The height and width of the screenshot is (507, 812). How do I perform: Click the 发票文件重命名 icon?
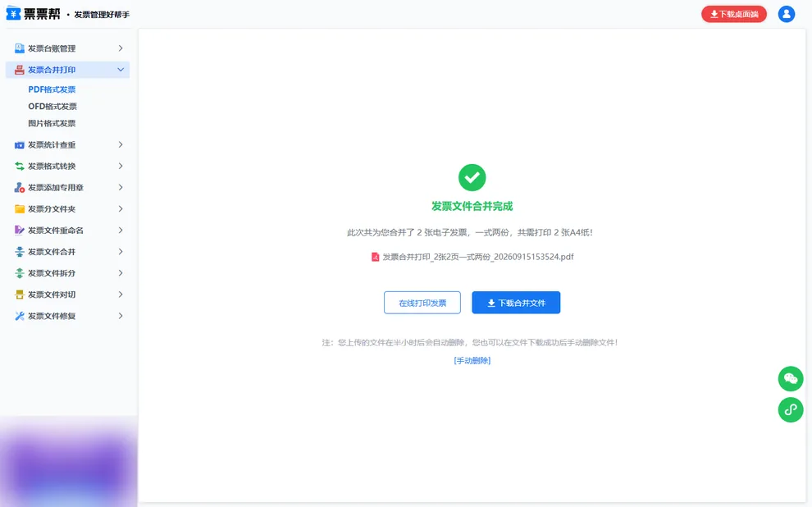[20, 230]
